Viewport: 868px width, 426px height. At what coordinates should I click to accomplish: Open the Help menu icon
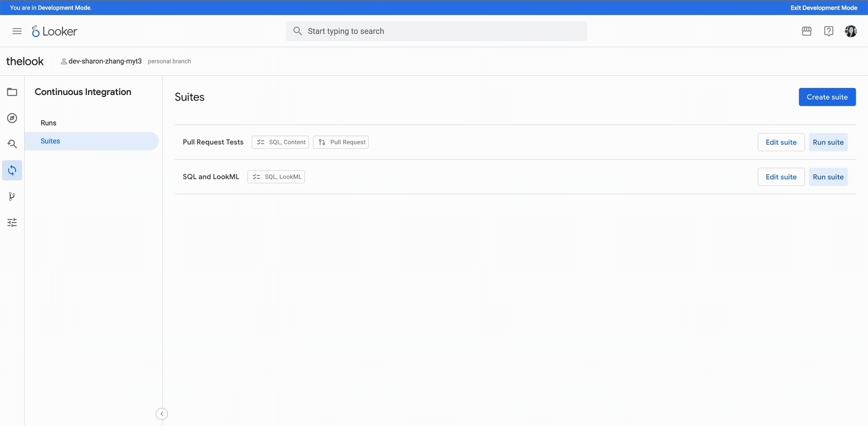(829, 31)
